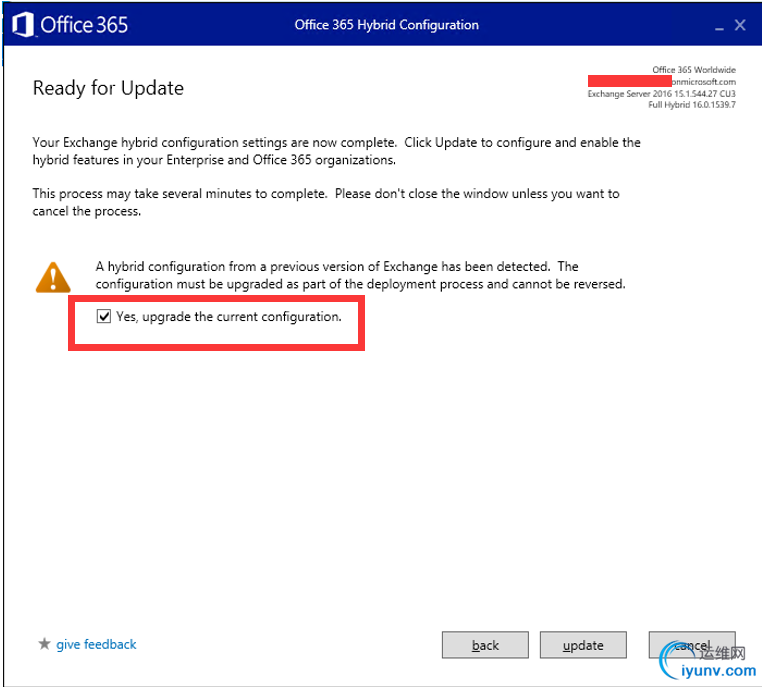Close the Hybrid Configuration window

click(x=740, y=25)
